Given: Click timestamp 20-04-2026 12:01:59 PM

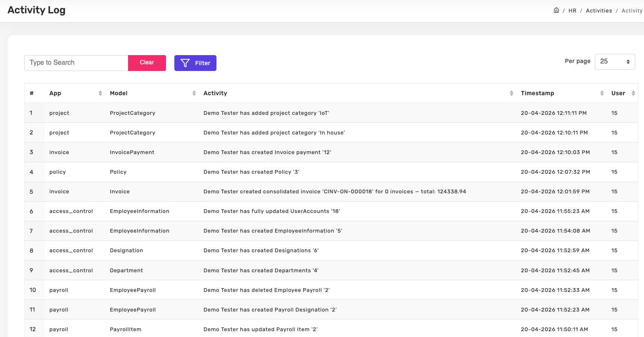Looking at the screenshot, I should click(555, 192).
